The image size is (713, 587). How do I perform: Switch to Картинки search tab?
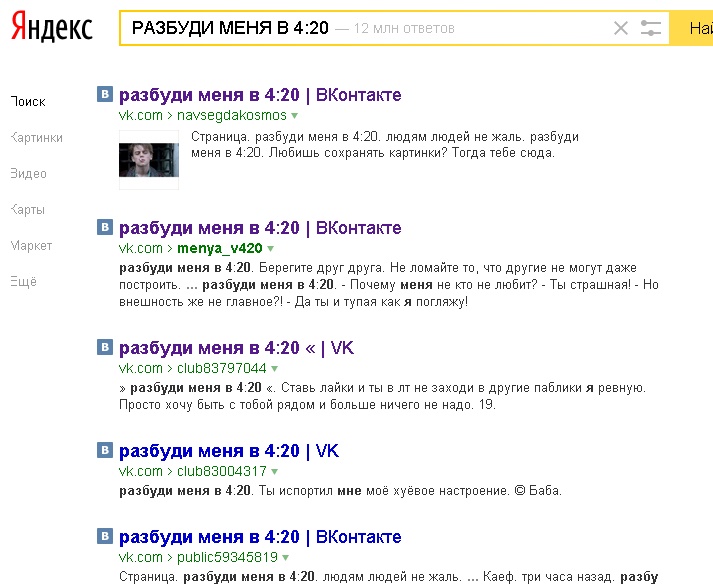point(36,137)
